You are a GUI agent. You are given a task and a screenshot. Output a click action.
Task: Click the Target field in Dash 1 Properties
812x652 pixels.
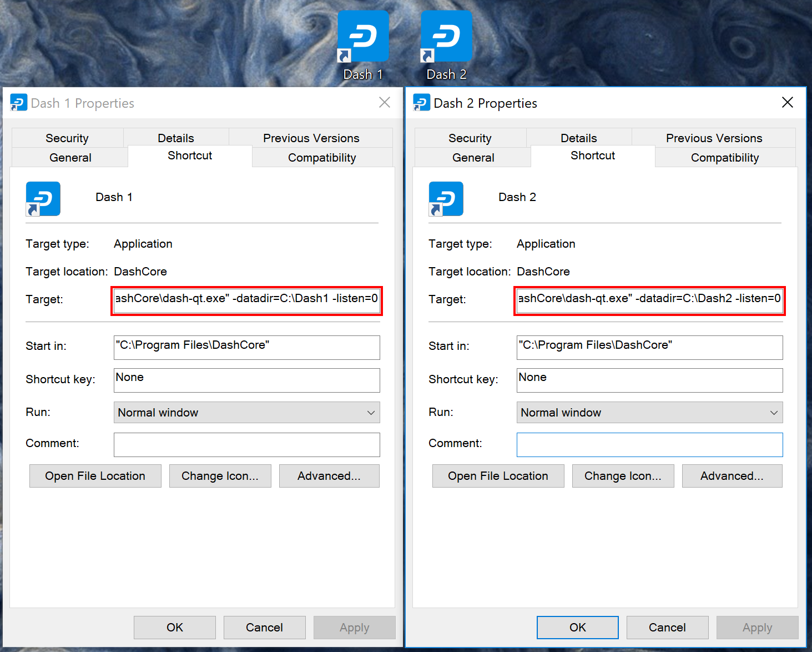click(x=246, y=300)
